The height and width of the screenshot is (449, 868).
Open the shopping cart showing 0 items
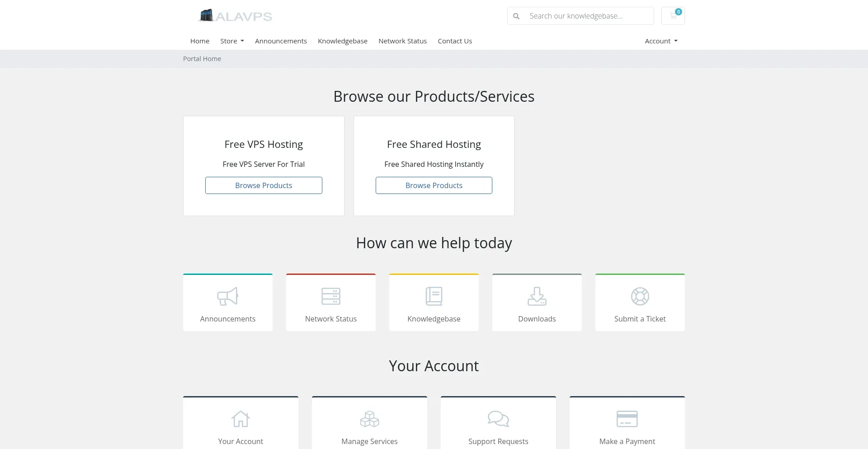tap(673, 15)
